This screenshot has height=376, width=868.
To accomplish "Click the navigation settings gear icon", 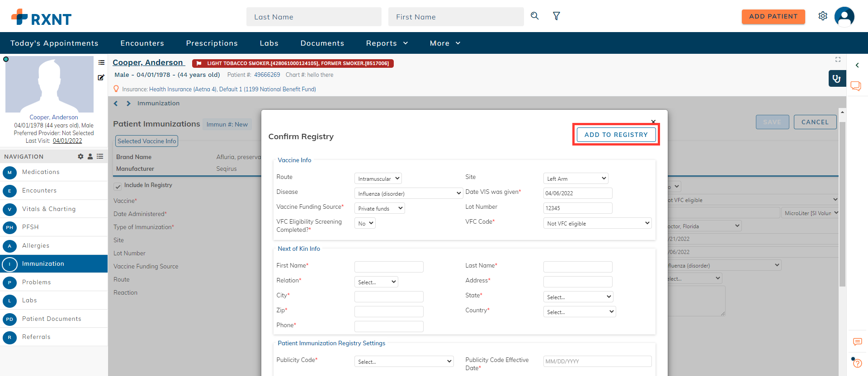I will pyautogui.click(x=80, y=156).
